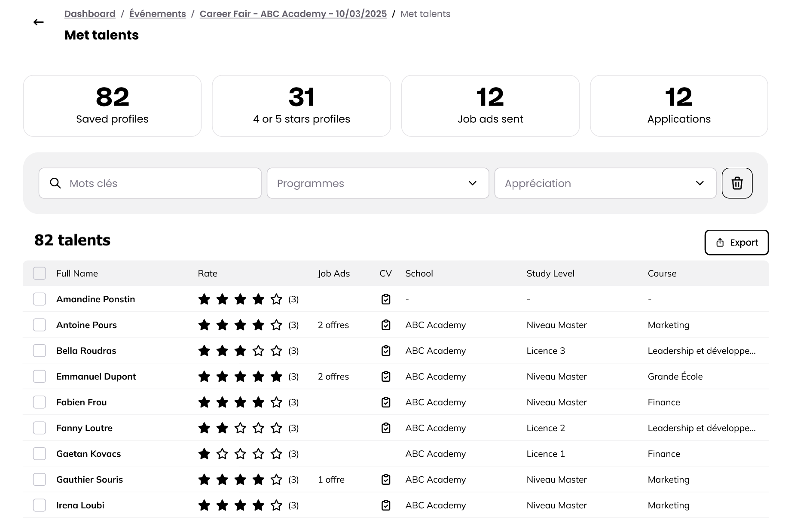
Task: Go to Dashboard breadcrumb
Action: pos(90,14)
